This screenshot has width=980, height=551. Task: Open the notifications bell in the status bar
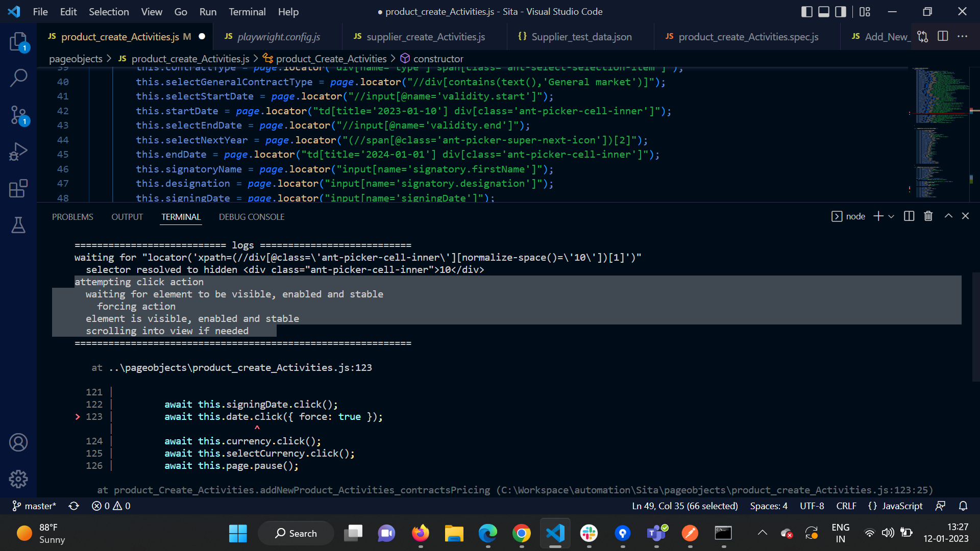(963, 506)
